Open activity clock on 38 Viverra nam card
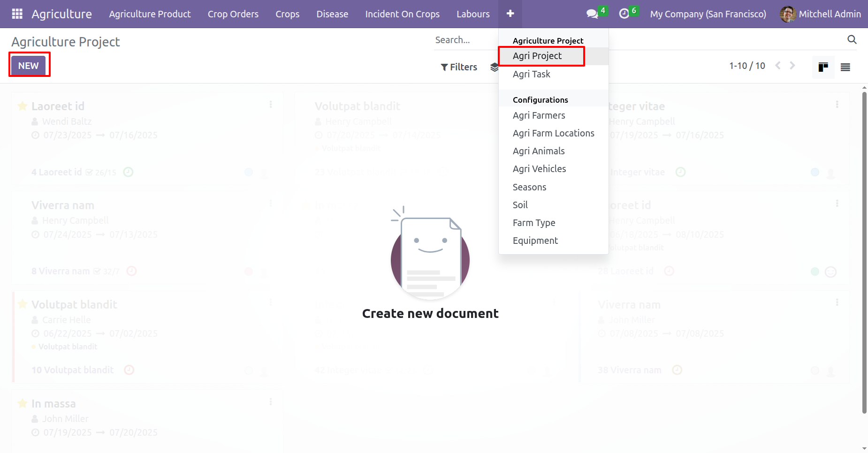The height and width of the screenshot is (453, 868). [677, 370]
